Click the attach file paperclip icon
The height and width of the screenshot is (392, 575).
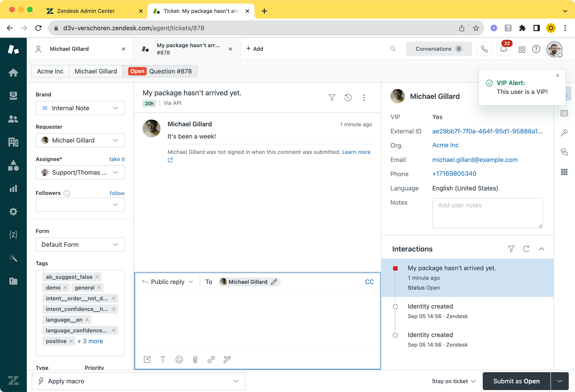195,360
